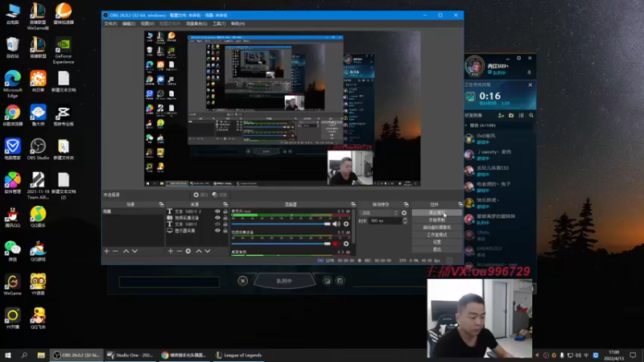Screen dimensions: 644x362
Task: Toggle lock on 显示器采集 source
Action: pyautogui.click(x=225, y=231)
